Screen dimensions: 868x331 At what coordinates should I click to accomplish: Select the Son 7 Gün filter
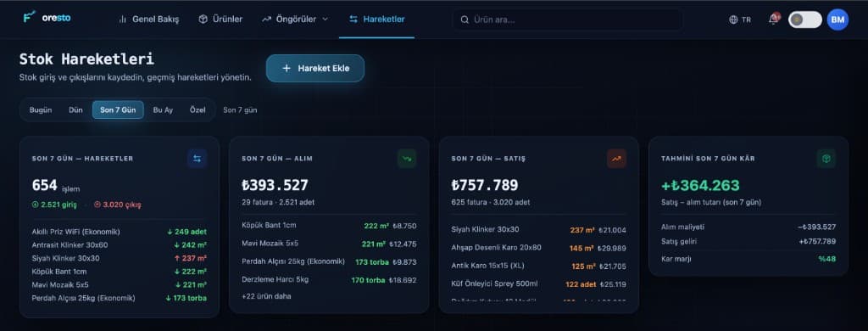(x=118, y=109)
